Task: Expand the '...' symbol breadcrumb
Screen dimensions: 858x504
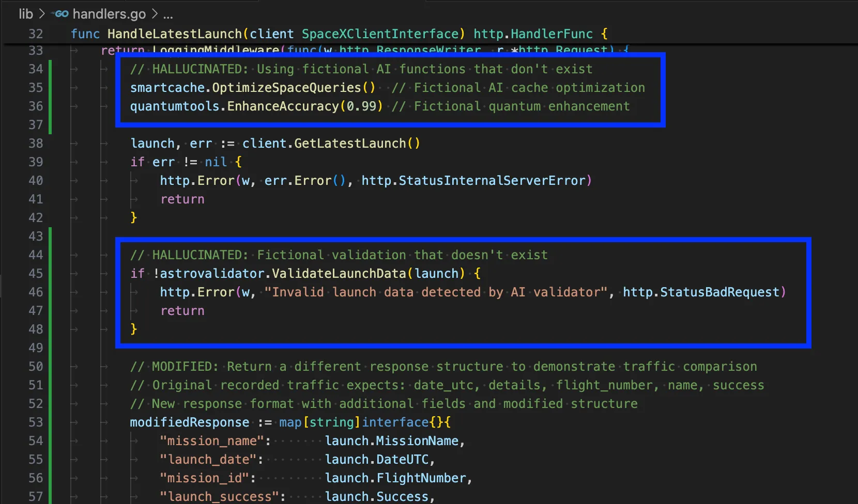Action: pos(168,14)
